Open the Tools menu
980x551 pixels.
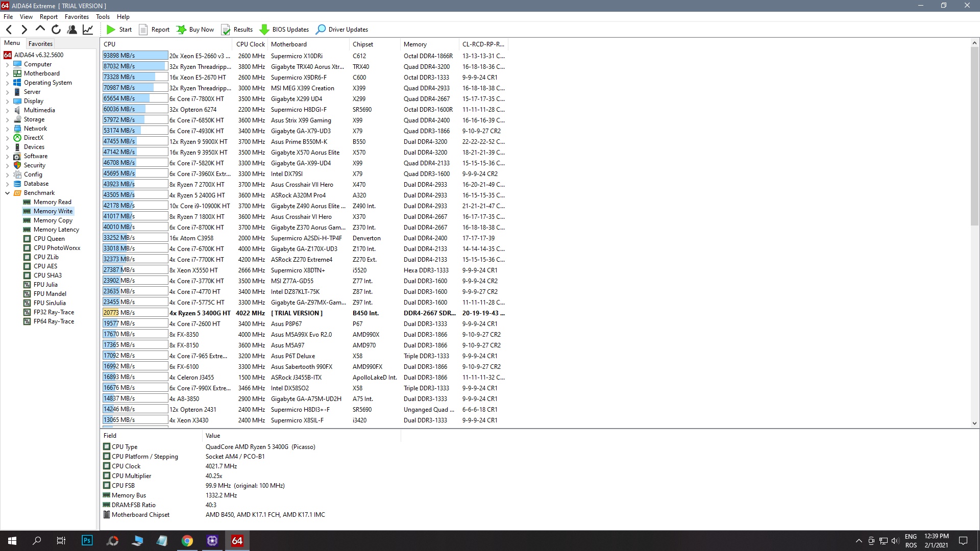click(x=103, y=17)
